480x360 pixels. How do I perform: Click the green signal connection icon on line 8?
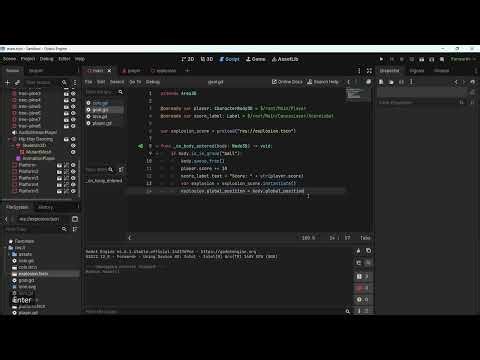[x=140, y=146]
